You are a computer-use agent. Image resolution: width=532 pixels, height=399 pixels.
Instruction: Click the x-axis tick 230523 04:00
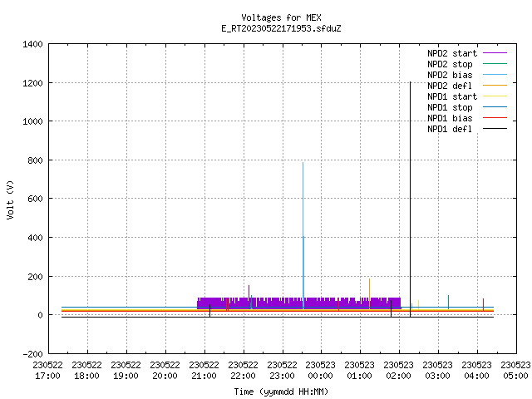[476, 371]
